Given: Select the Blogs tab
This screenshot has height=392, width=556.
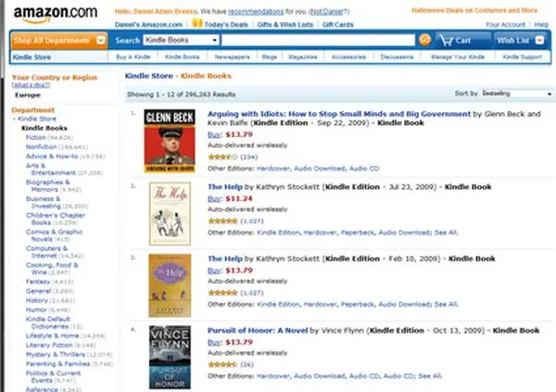Looking at the screenshot, I should pyautogui.click(x=269, y=57).
